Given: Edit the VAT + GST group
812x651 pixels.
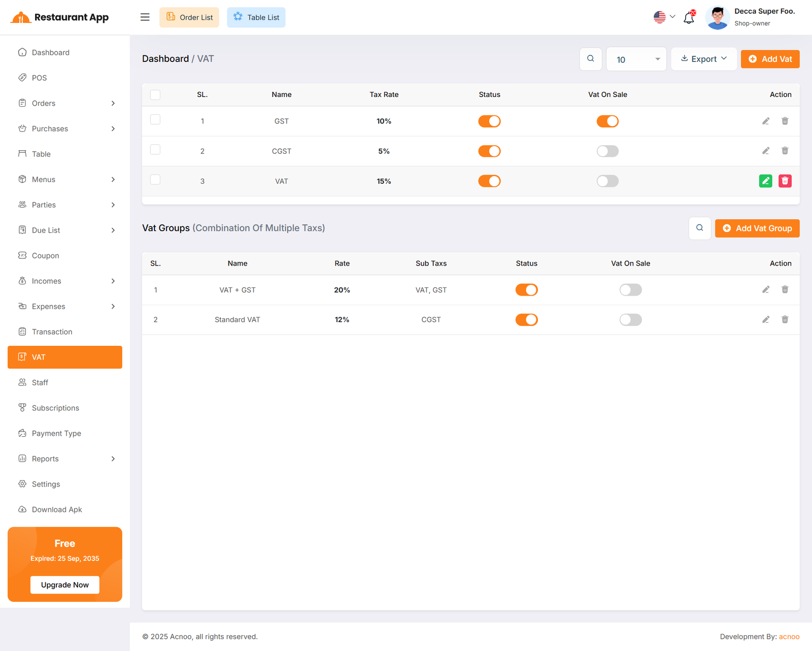Looking at the screenshot, I should click(x=765, y=289).
